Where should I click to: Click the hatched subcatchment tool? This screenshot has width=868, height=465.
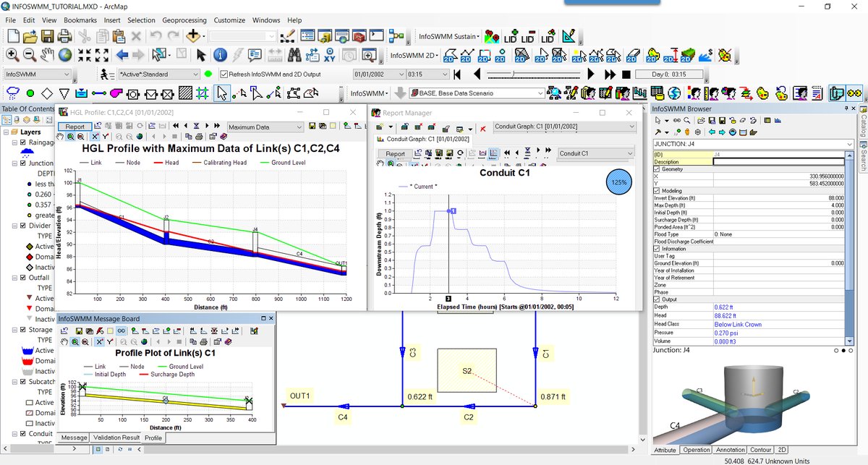click(186, 93)
